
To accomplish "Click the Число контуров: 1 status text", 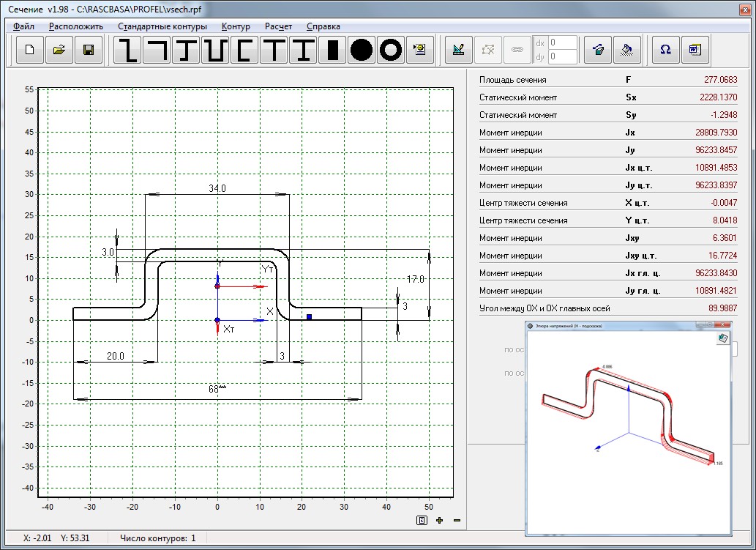I will click(157, 538).
